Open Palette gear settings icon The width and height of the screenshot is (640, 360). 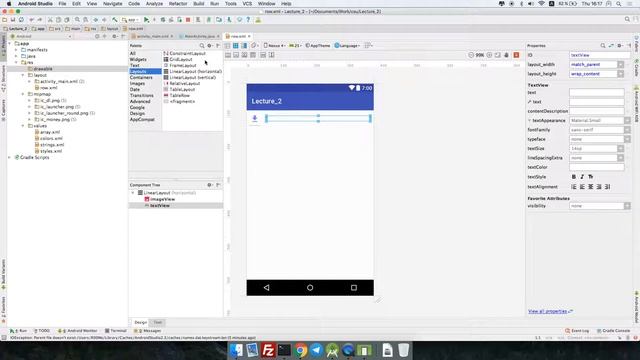pyautogui.click(x=209, y=46)
